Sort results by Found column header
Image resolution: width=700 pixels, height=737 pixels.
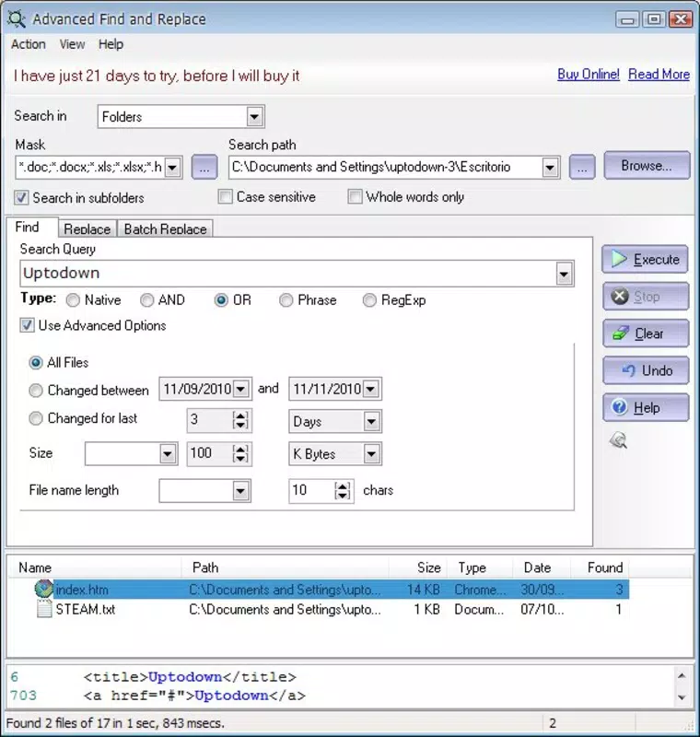point(600,567)
